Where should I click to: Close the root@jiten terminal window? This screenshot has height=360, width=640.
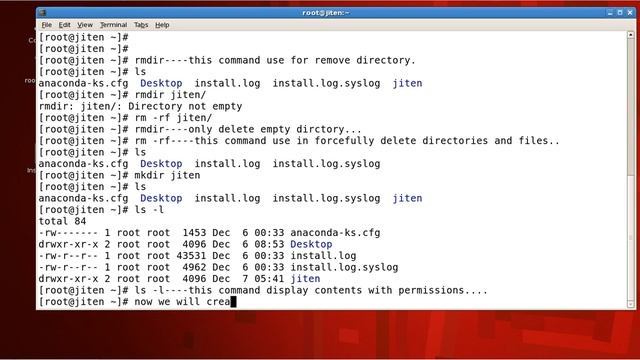tap(630, 13)
